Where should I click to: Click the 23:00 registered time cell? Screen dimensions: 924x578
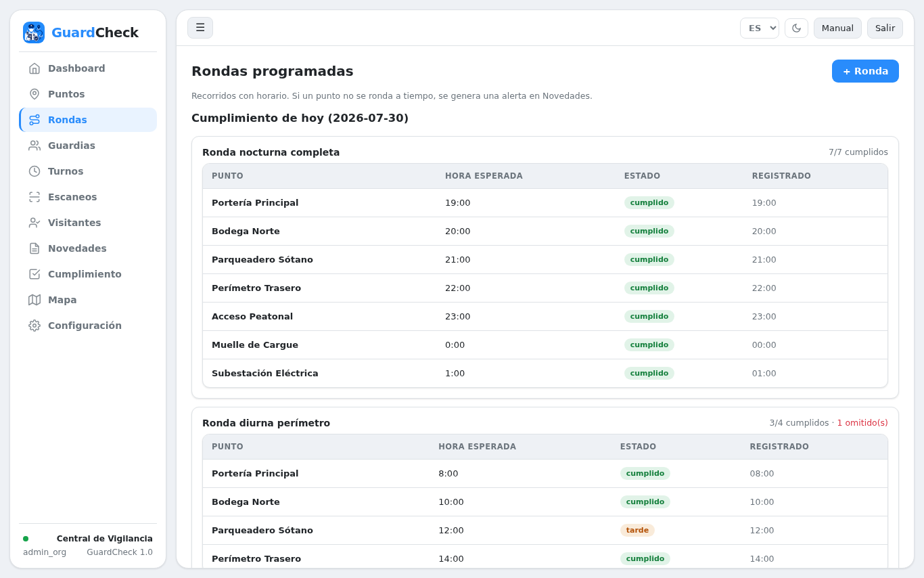764,316
